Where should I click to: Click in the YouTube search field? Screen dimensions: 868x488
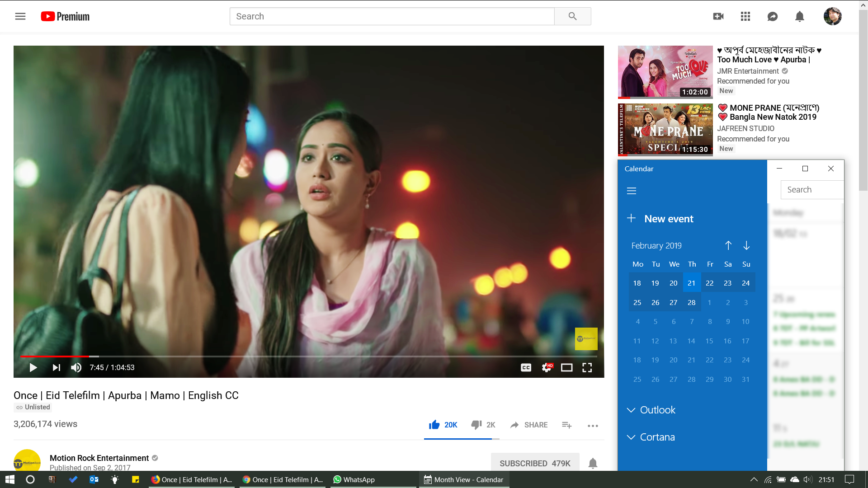point(392,16)
